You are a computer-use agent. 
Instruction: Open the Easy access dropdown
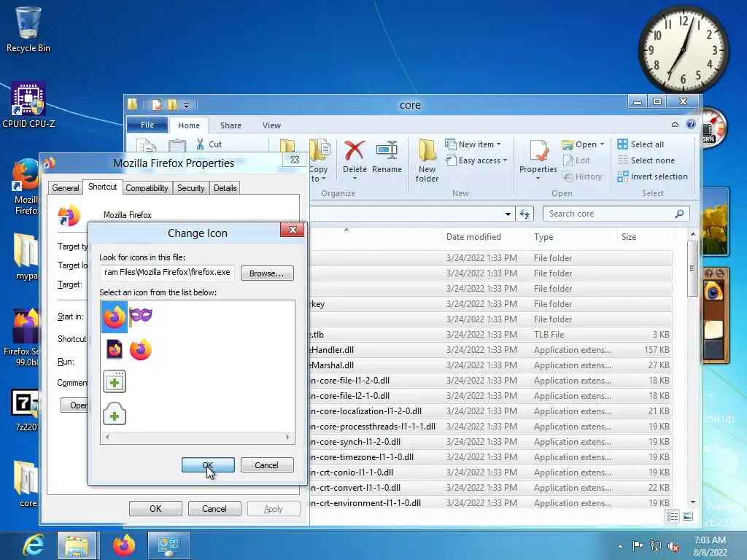[x=476, y=160]
